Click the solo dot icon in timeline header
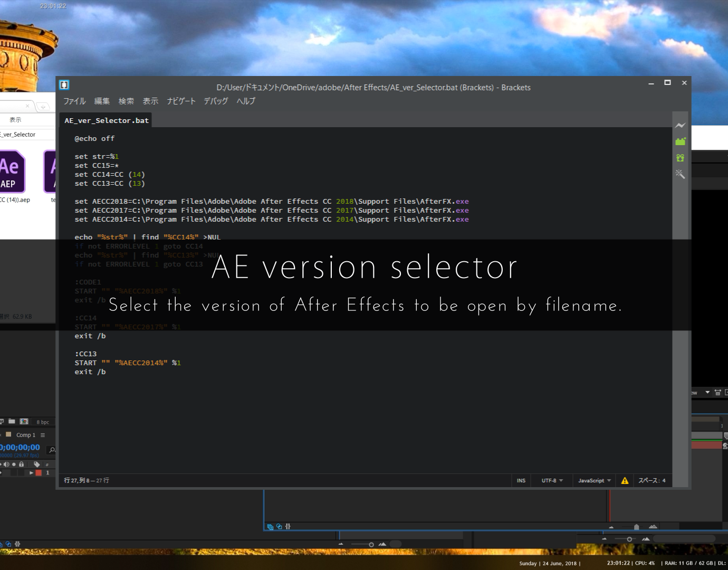The height and width of the screenshot is (570, 728). (14, 464)
